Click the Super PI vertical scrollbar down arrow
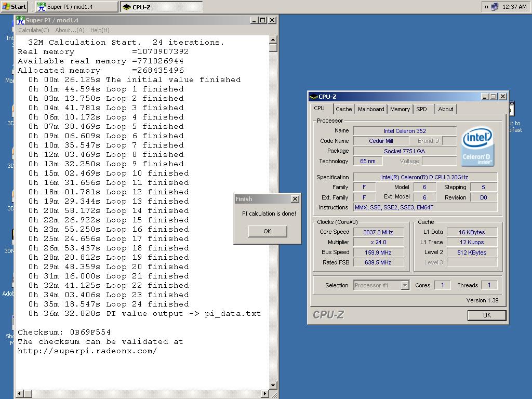 (273, 385)
